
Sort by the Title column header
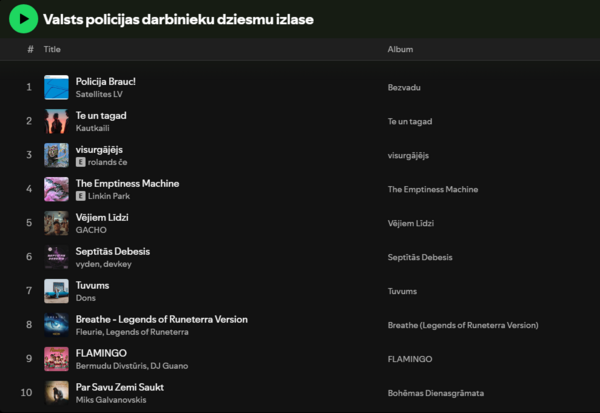click(x=52, y=49)
